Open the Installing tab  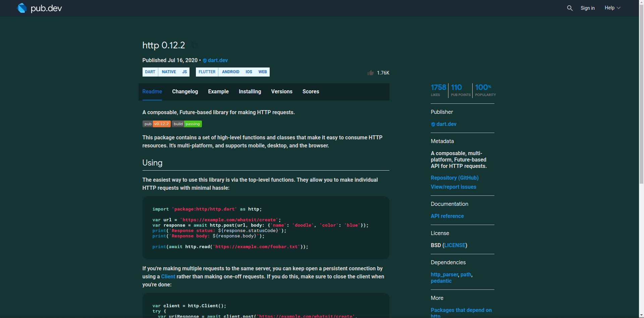click(x=250, y=92)
